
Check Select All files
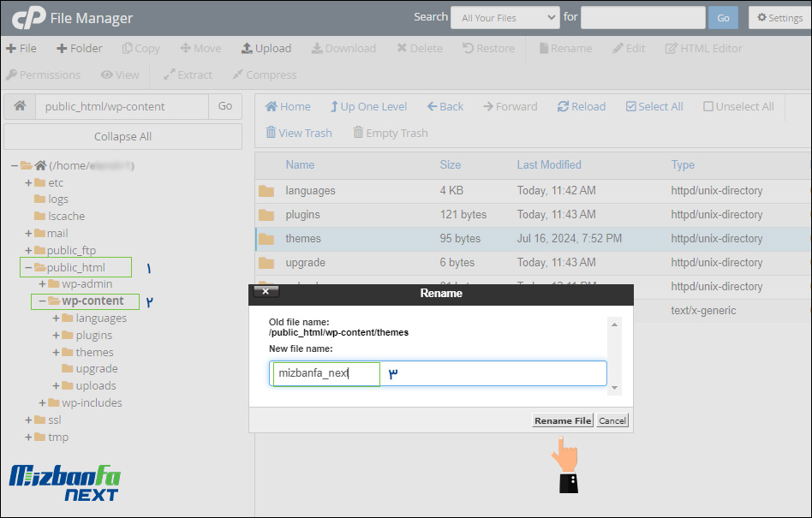click(x=654, y=107)
